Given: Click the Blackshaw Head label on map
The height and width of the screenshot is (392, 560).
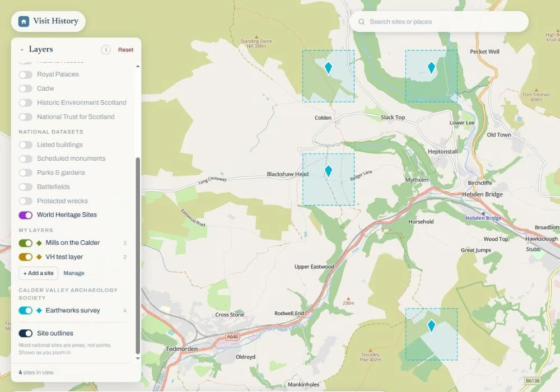Looking at the screenshot, I should [287, 174].
